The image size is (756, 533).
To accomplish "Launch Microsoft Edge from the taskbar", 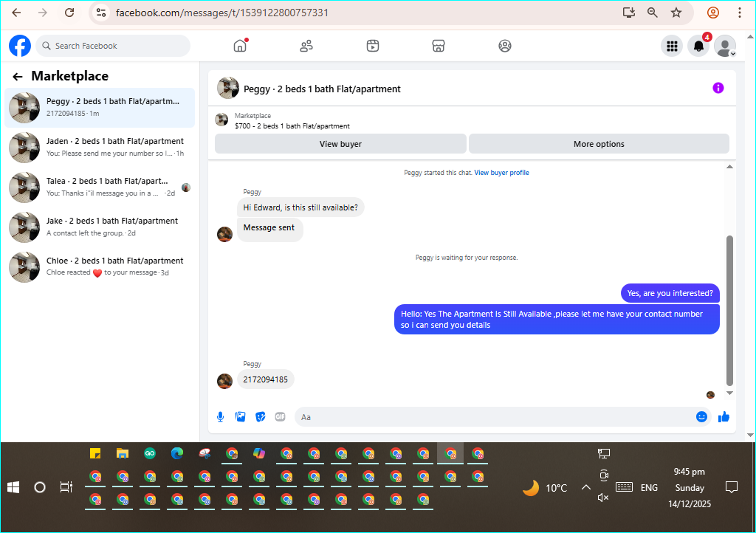I will pyautogui.click(x=177, y=453).
